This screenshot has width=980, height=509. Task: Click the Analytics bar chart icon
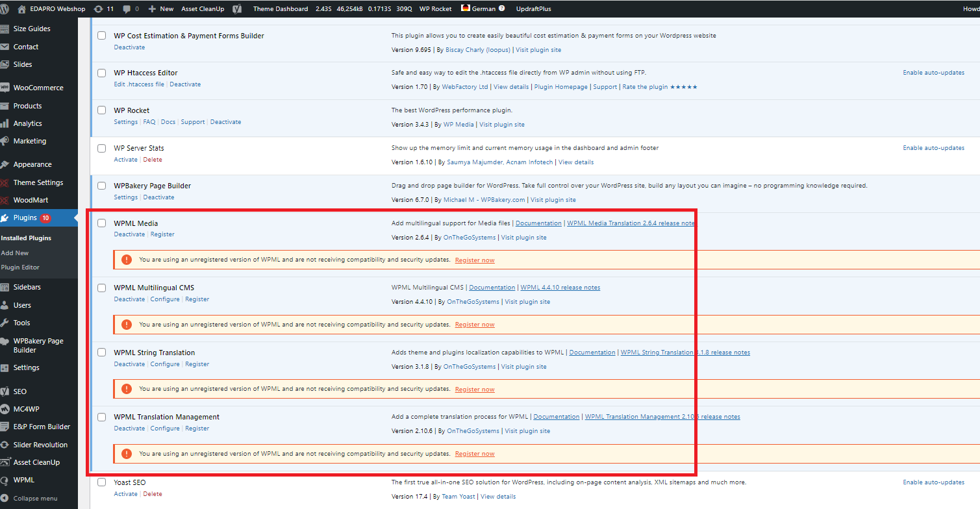click(5, 123)
